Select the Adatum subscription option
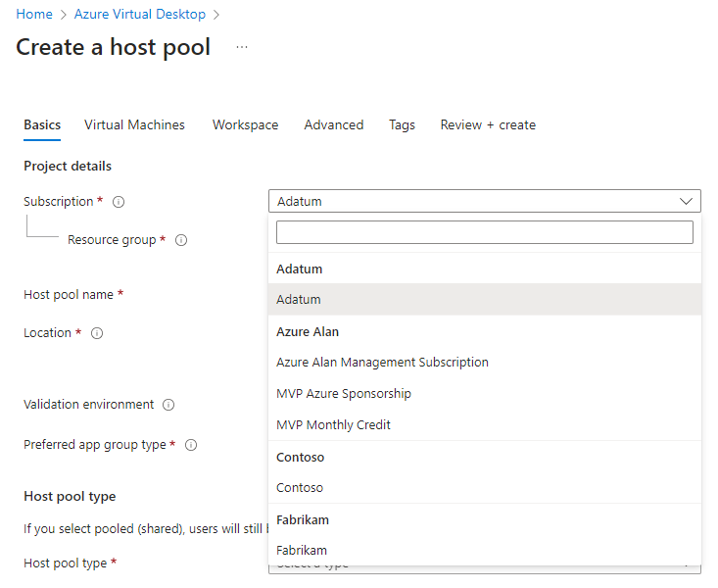Image resolution: width=718 pixels, height=588 pixels. [x=299, y=300]
